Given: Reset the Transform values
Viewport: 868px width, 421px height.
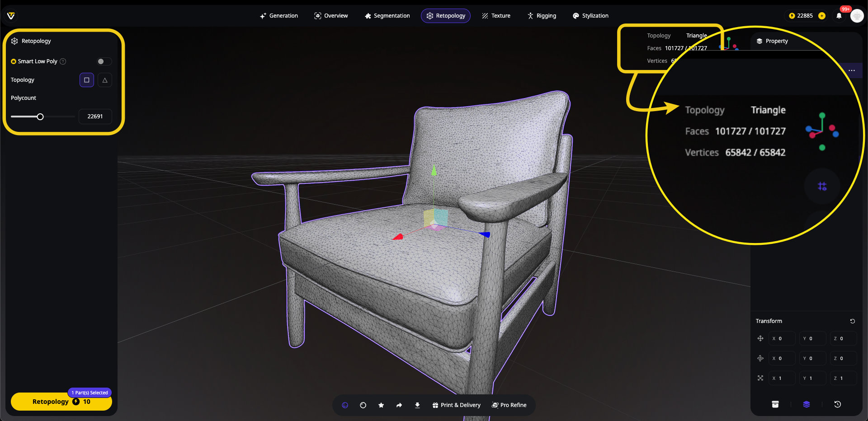Looking at the screenshot, I should click(x=852, y=321).
